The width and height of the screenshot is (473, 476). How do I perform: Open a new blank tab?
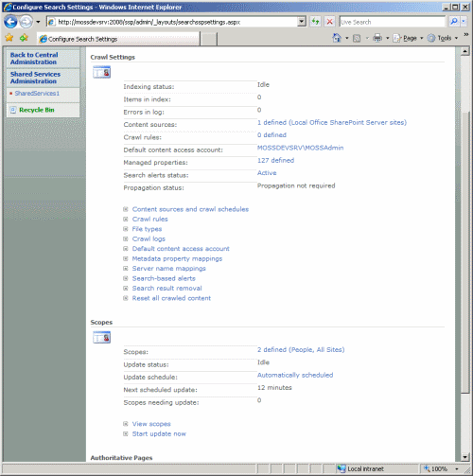(208, 40)
